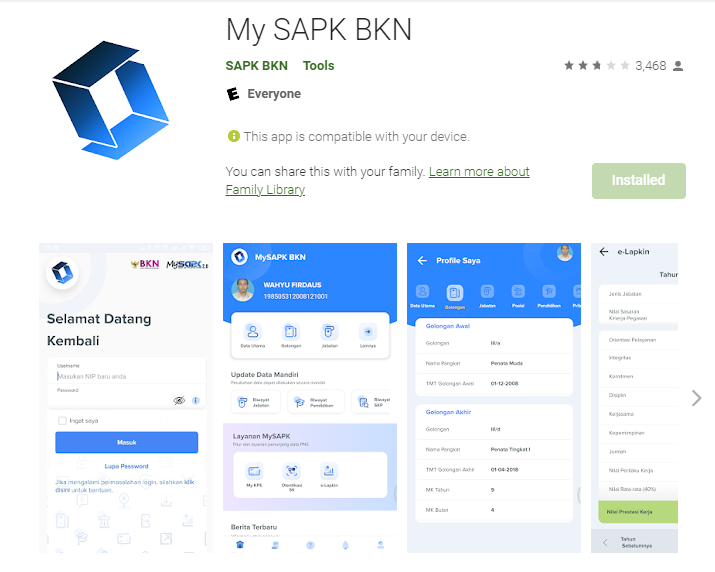Open Learn more about Family Library link

click(378, 181)
